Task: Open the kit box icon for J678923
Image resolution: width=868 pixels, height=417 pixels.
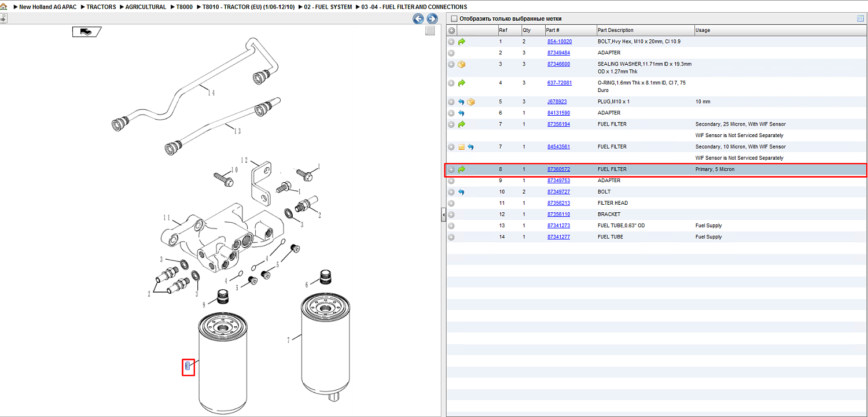Action: [471, 102]
